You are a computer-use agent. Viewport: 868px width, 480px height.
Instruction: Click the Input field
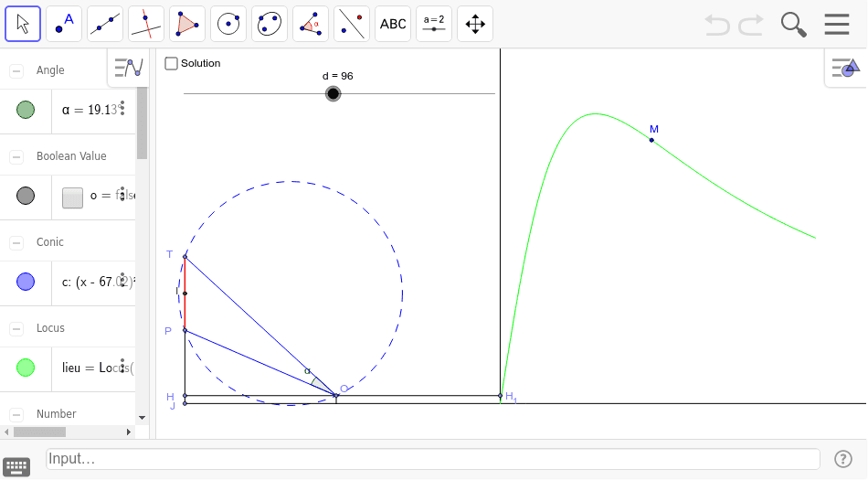tap(432, 459)
